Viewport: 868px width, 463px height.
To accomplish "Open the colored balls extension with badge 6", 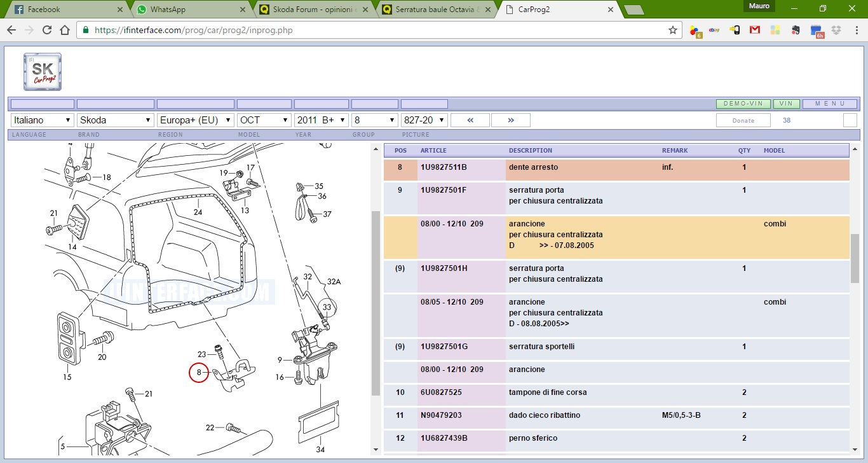I will tap(695, 31).
